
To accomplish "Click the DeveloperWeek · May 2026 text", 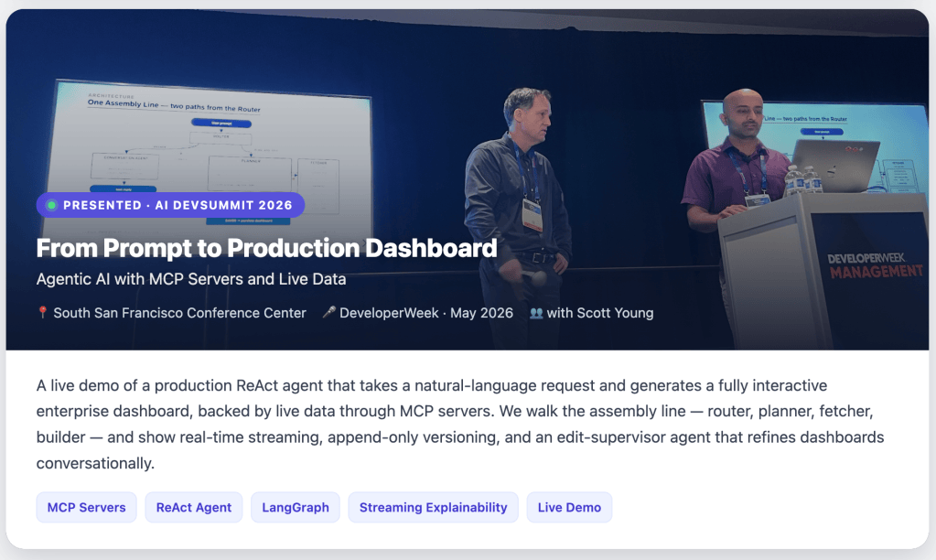I will coord(426,313).
